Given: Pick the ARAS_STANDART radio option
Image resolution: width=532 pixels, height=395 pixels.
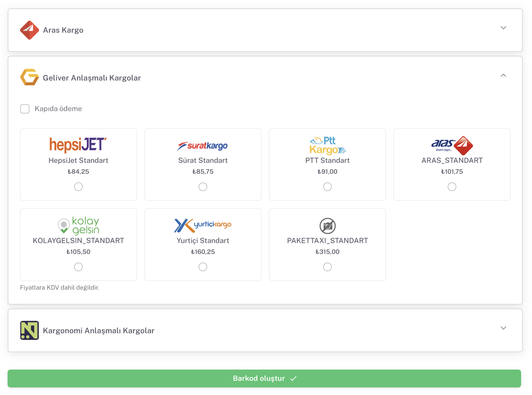Looking at the screenshot, I should [x=452, y=187].
